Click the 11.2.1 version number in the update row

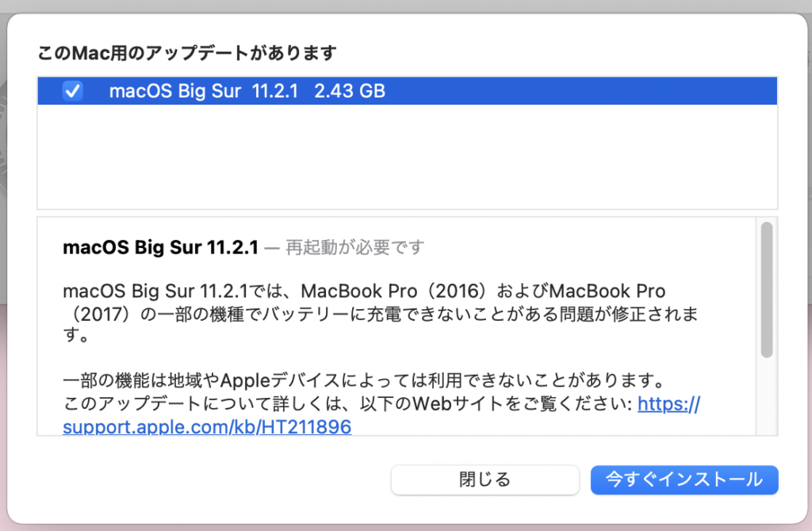(275, 91)
